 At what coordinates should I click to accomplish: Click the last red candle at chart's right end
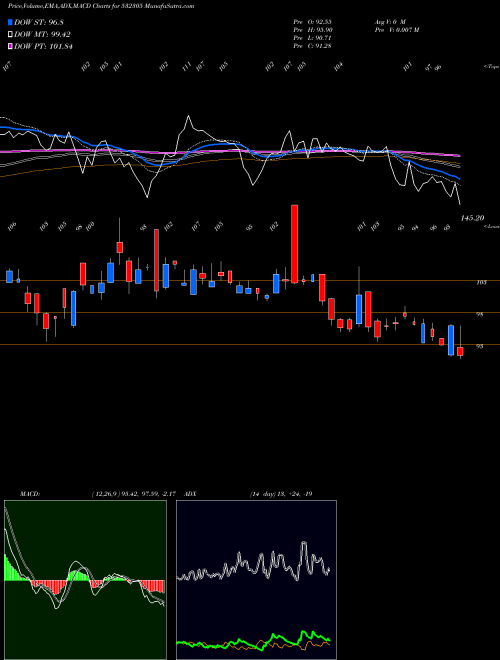tap(460, 351)
